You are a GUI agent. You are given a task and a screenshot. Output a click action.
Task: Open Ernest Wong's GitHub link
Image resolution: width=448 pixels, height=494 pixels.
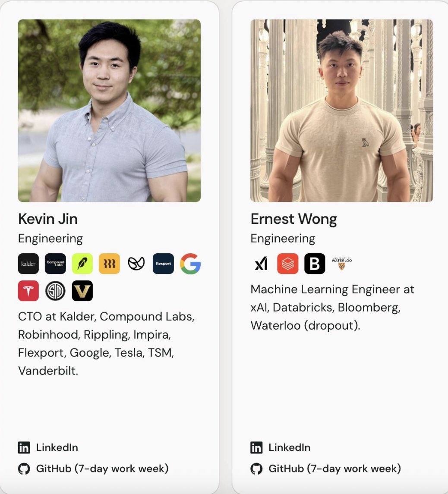326,469
